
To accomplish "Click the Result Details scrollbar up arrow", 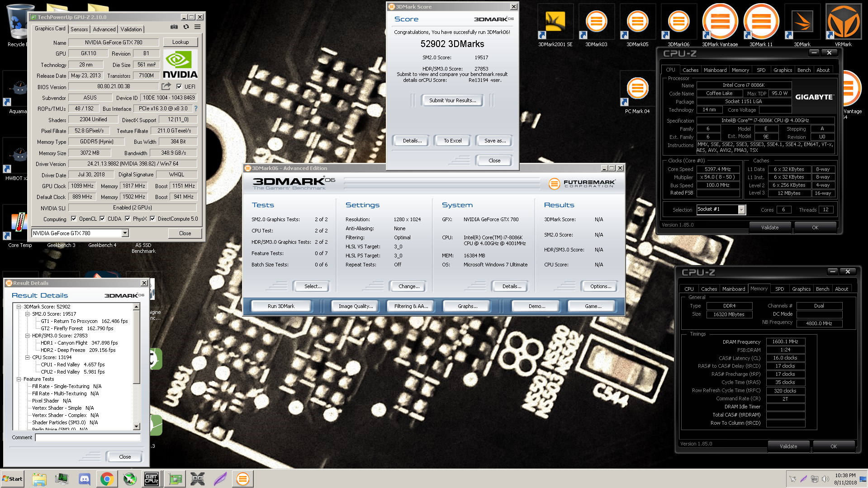I will click(x=137, y=307).
